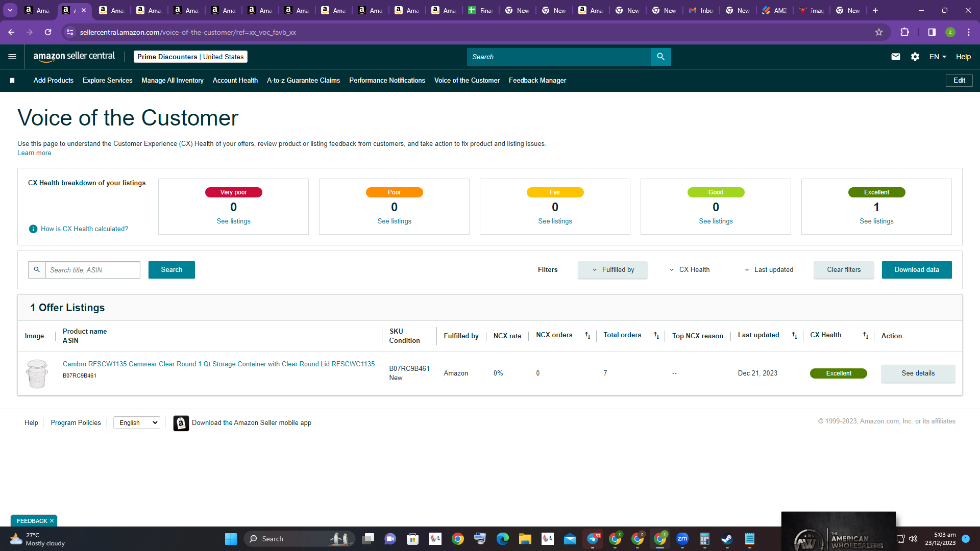See listings under Very poor

[x=233, y=221]
